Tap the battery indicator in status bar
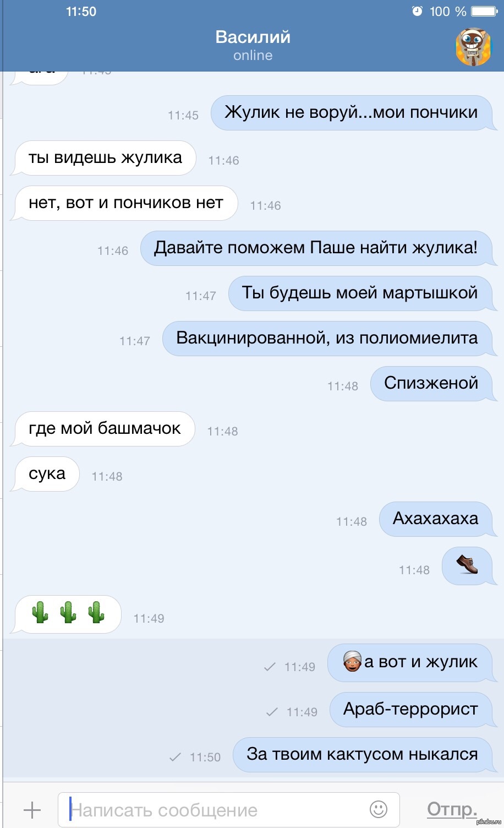This screenshot has height=828, width=504. coord(484,11)
